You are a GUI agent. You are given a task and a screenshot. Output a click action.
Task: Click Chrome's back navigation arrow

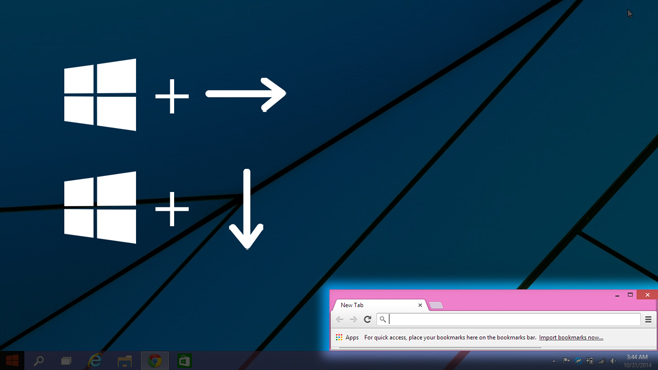point(339,319)
